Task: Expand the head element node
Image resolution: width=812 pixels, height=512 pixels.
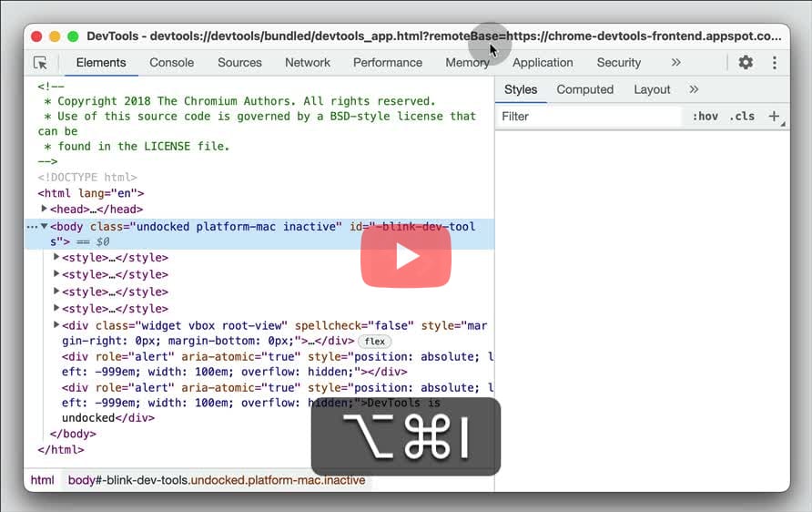Action: point(44,209)
